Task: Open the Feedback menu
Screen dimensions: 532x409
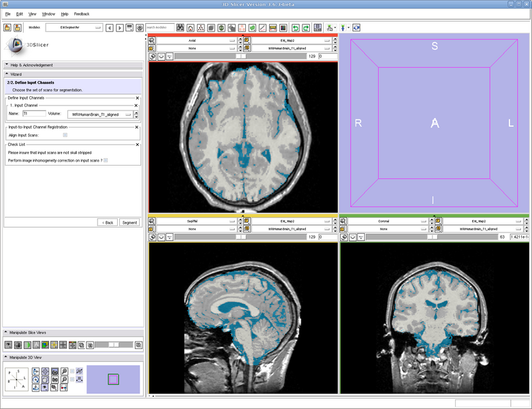Action: tap(82, 14)
